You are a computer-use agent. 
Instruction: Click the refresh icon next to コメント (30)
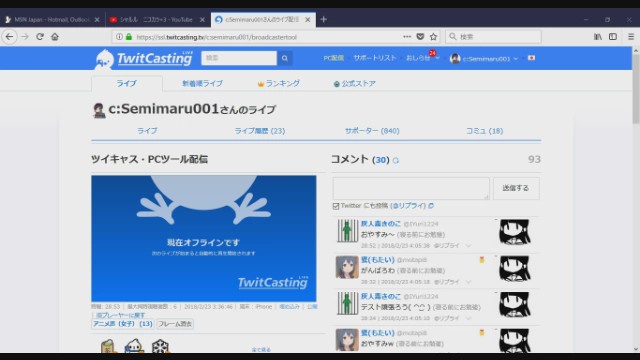pos(396,160)
